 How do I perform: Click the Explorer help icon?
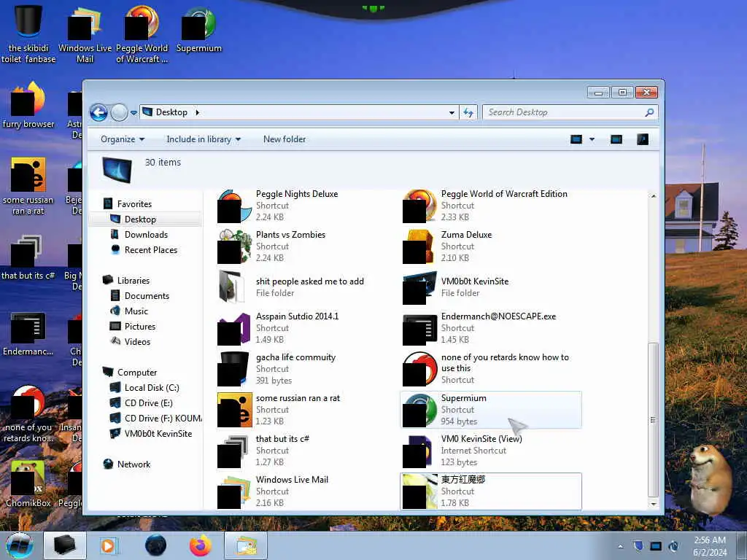click(643, 139)
